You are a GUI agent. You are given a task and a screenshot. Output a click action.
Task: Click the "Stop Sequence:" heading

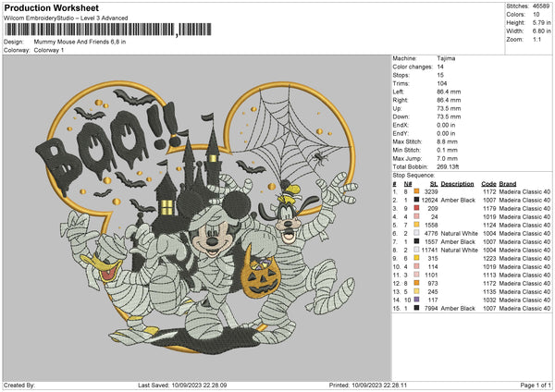[x=413, y=175]
